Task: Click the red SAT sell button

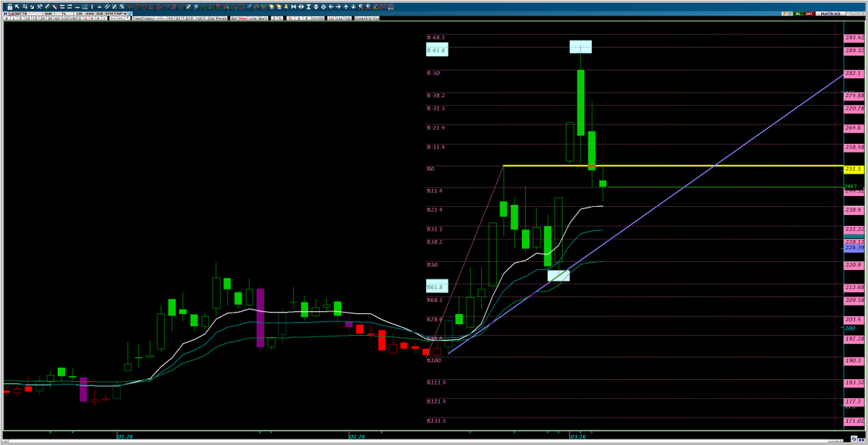Action: tap(809, 14)
